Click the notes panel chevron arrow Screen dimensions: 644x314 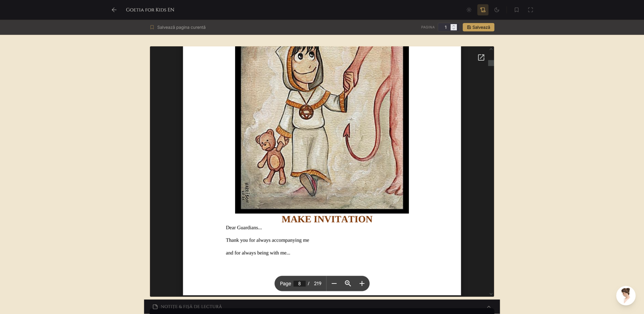point(489,307)
